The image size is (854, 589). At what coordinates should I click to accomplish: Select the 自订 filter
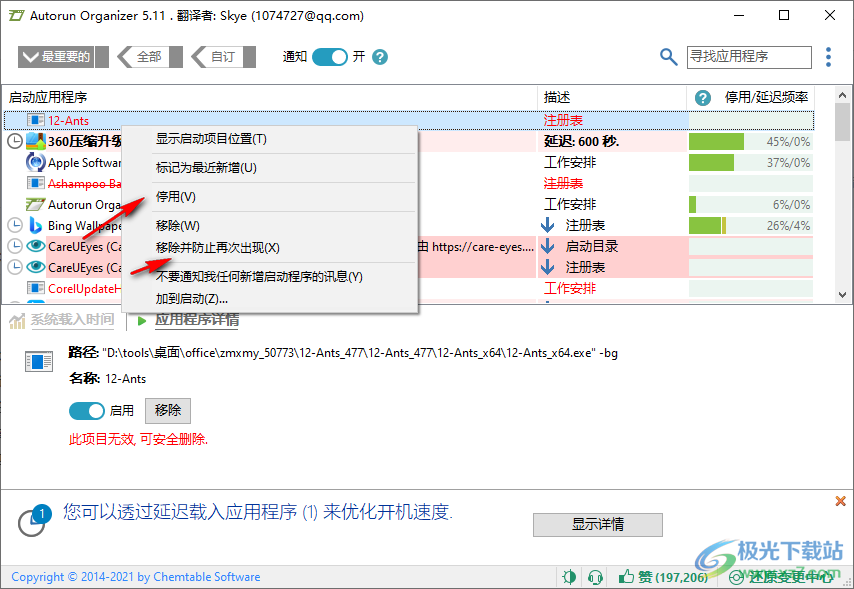pos(223,57)
